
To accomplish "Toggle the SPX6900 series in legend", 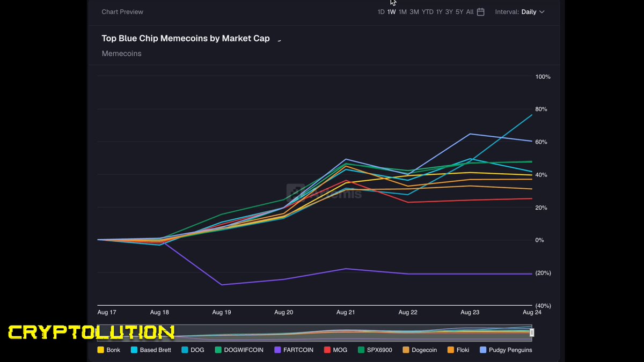I will click(375, 350).
